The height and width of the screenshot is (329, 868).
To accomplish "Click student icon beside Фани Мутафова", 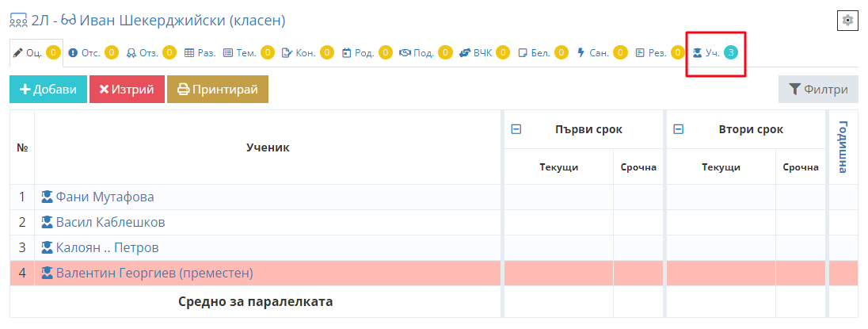I will click(47, 197).
